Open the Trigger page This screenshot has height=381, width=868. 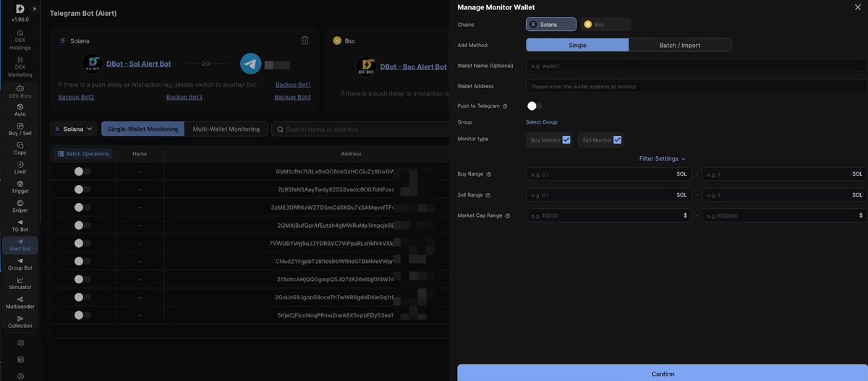[20, 187]
